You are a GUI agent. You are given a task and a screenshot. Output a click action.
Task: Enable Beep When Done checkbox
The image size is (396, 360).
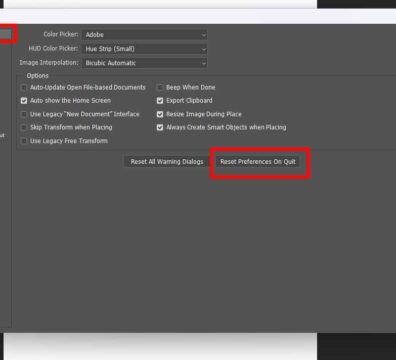click(160, 88)
